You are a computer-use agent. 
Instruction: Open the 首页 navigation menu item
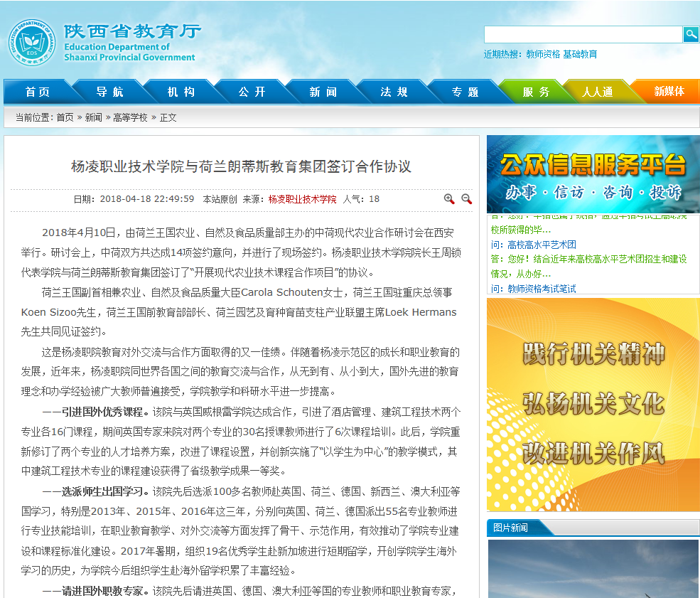(38, 92)
